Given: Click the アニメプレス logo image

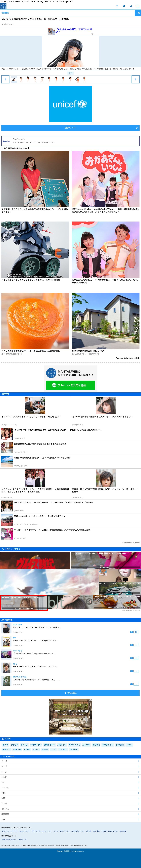Looking at the screenshot, I should [x=6, y=141].
